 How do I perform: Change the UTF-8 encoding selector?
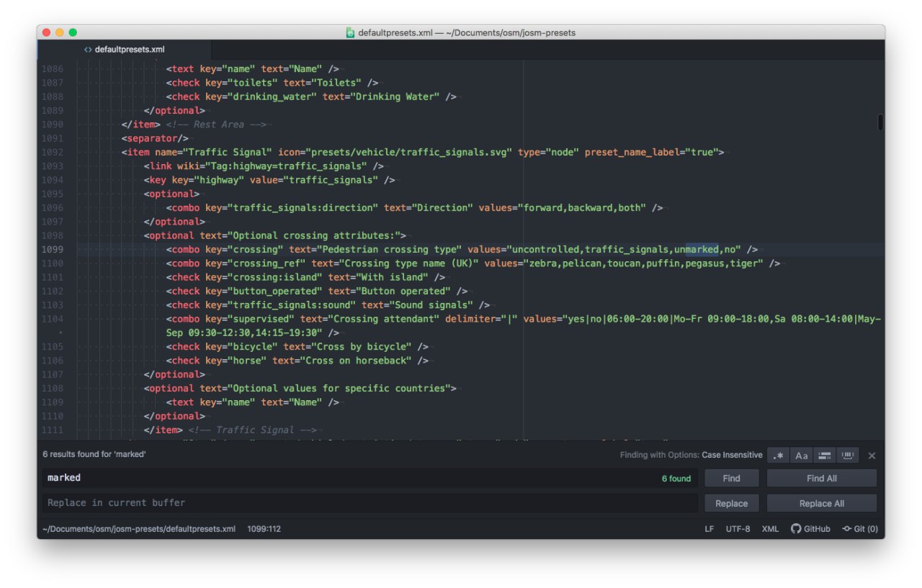(738, 529)
